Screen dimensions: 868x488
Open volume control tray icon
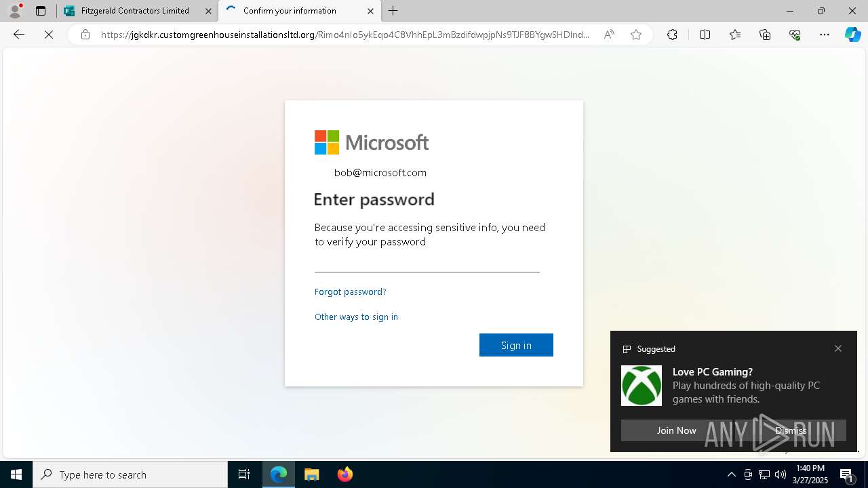(x=780, y=474)
